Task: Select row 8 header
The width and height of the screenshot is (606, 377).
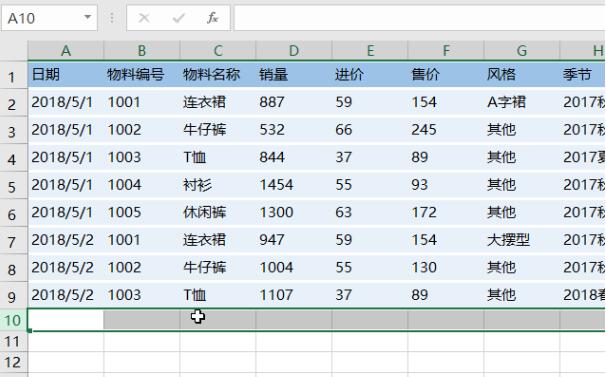Action: click(14, 268)
